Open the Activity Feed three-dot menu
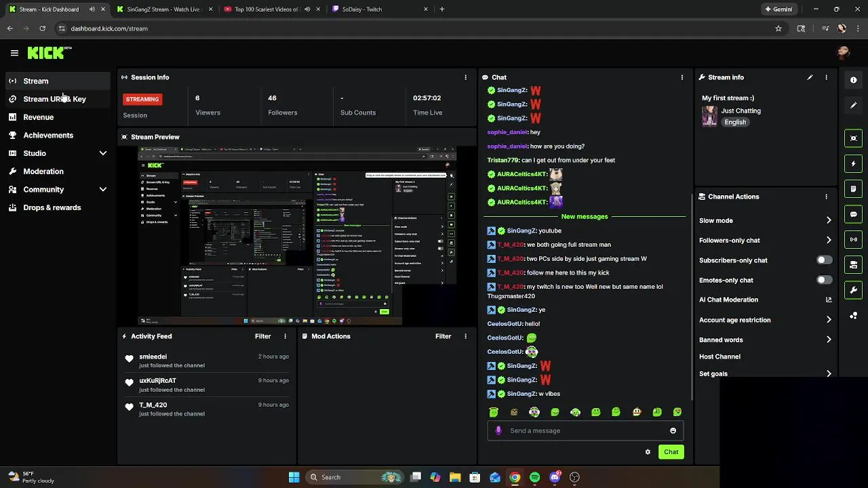868x488 pixels. coord(285,336)
